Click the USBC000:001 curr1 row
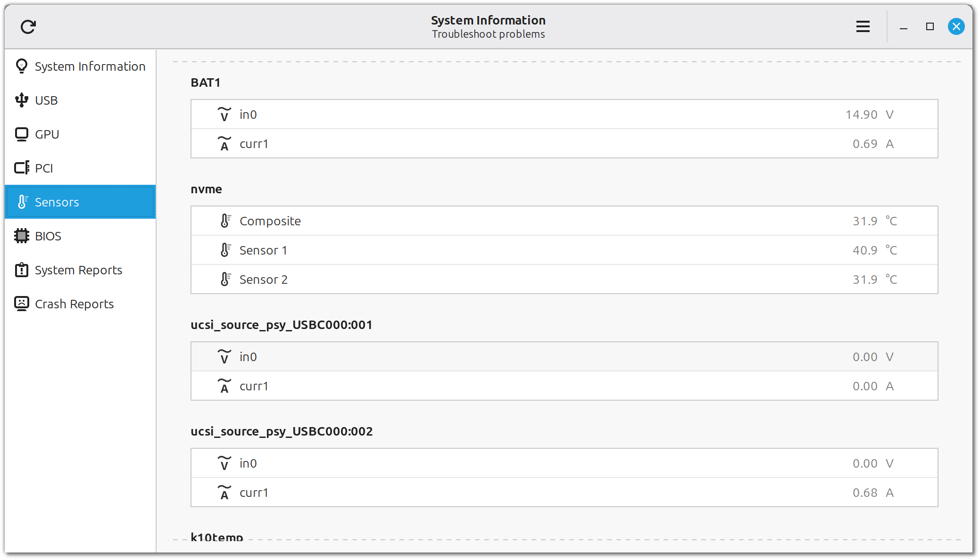The width and height of the screenshot is (980, 560). tap(564, 386)
